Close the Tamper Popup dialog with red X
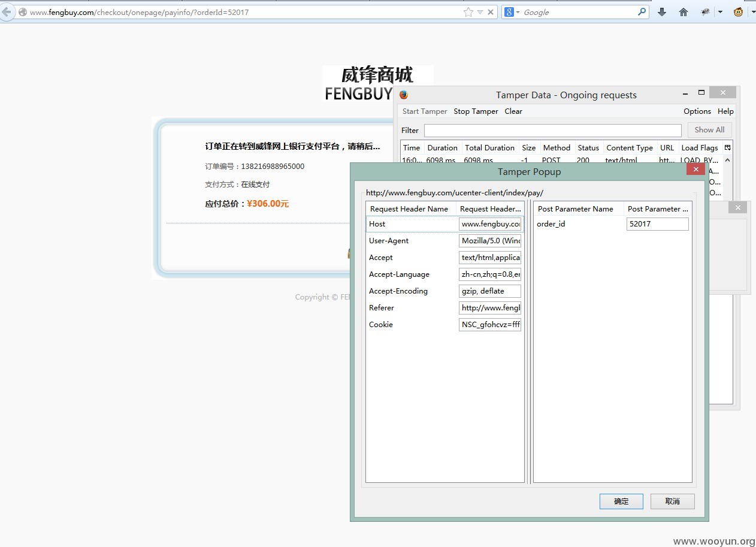The width and height of the screenshot is (756, 547). click(695, 170)
